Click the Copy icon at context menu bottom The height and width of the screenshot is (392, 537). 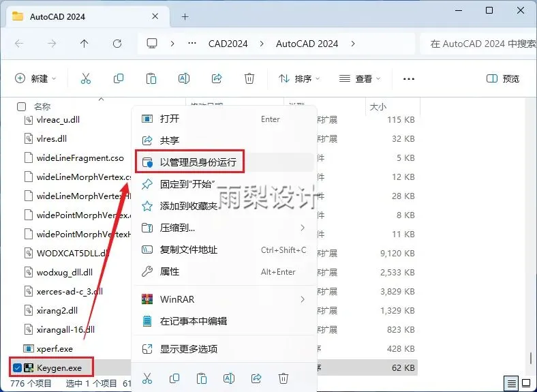point(174,378)
